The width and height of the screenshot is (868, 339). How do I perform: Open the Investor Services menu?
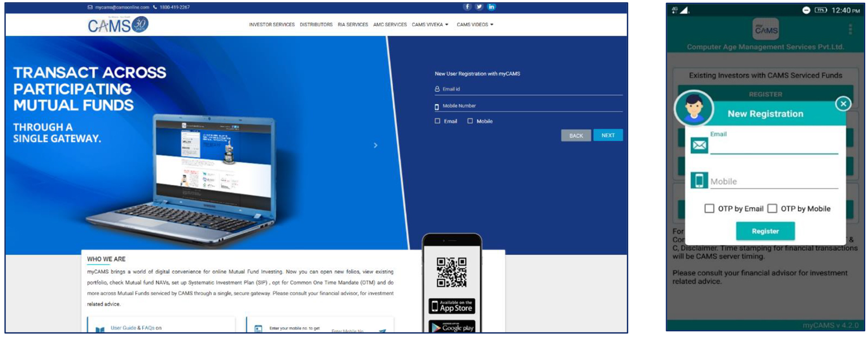click(272, 25)
